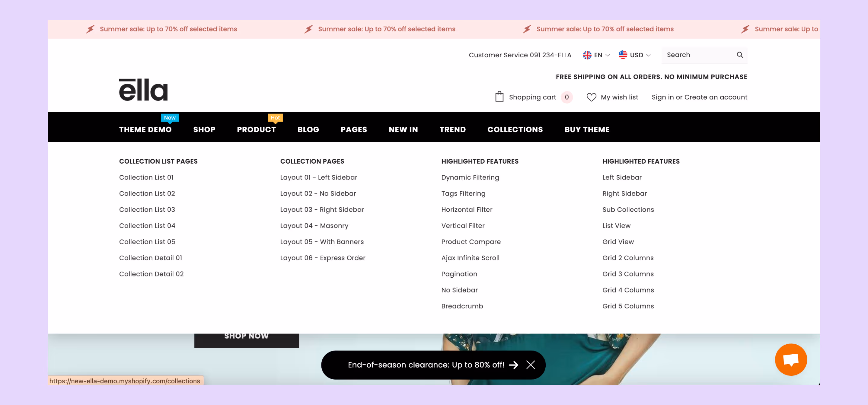868x405 pixels.
Task: Click the search magnifier icon
Action: pos(740,55)
